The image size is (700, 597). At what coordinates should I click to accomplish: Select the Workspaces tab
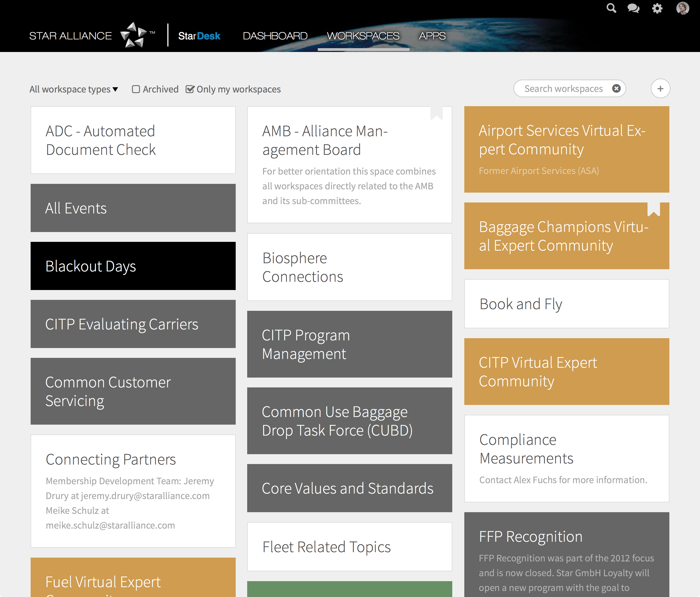click(363, 36)
